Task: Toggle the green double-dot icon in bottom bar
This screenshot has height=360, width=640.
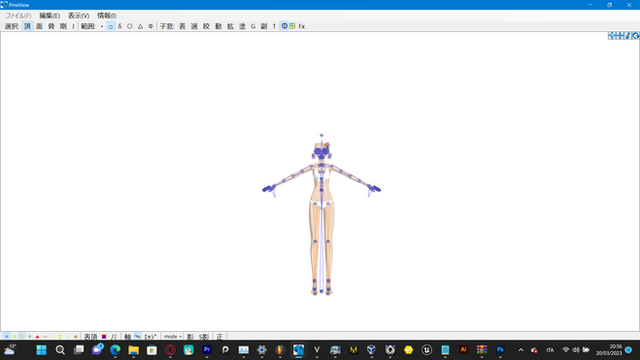Action: pyautogui.click(x=60, y=337)
